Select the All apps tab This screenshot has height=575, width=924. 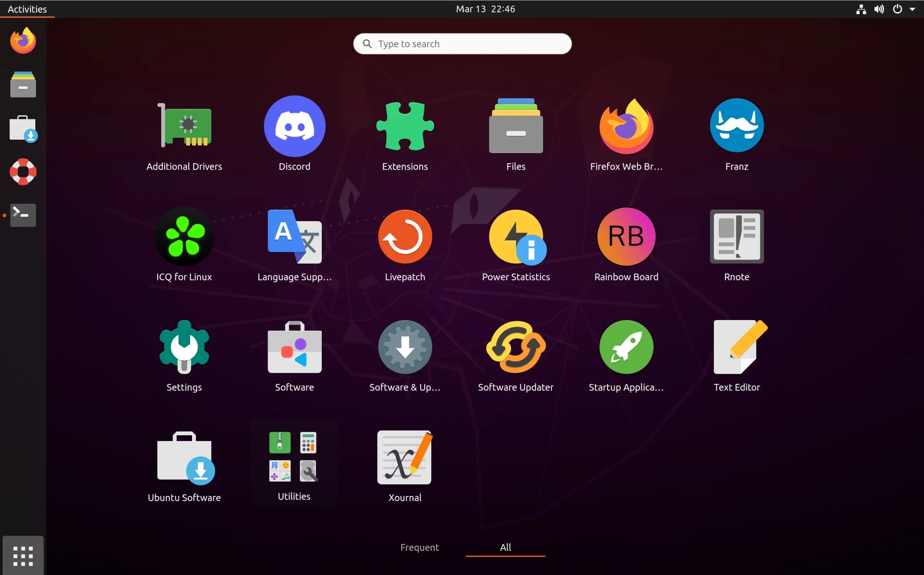pos(505,547)
